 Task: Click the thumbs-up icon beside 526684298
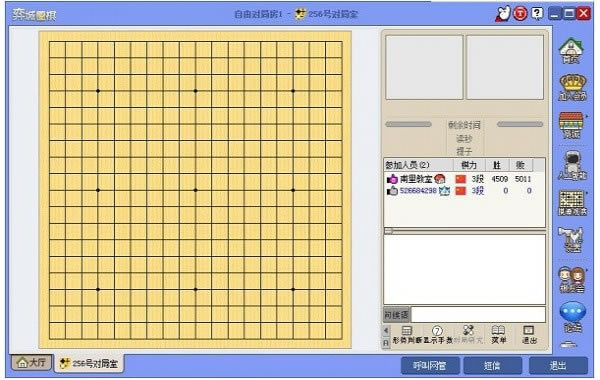coord(392,191)
